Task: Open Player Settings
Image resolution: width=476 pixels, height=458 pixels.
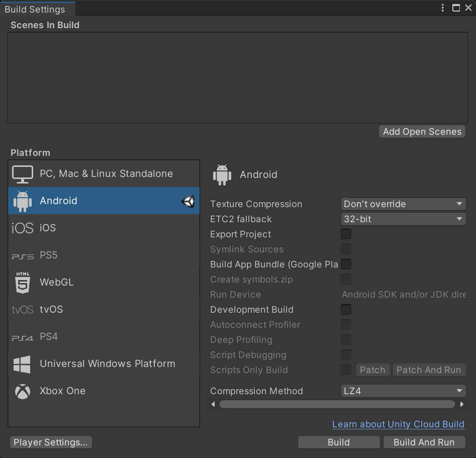Action: coord(51,442)
